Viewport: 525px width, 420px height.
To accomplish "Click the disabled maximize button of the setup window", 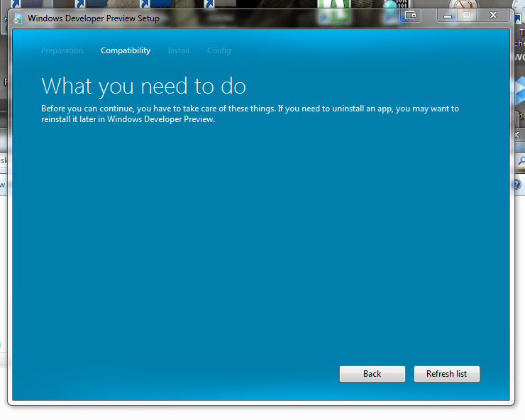I will [x=466, y=15].
